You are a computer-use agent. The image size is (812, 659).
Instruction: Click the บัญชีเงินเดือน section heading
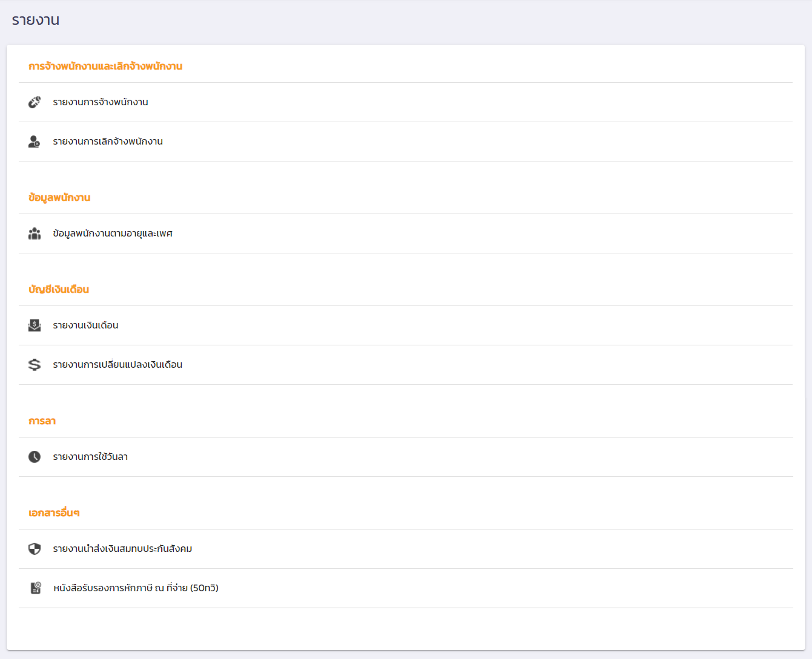pos(59,290)
